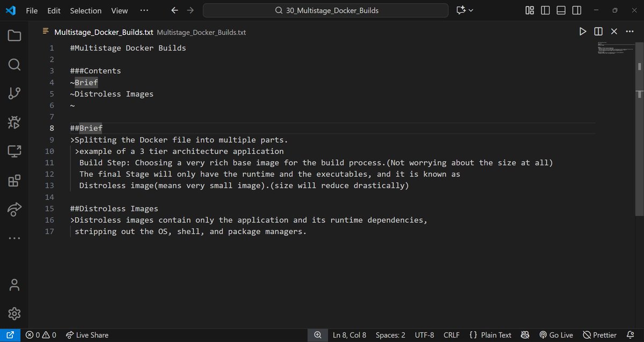Click line number 14 in the gutter
The width and height of the screenshot is (644, 342).
pos(49,197)
